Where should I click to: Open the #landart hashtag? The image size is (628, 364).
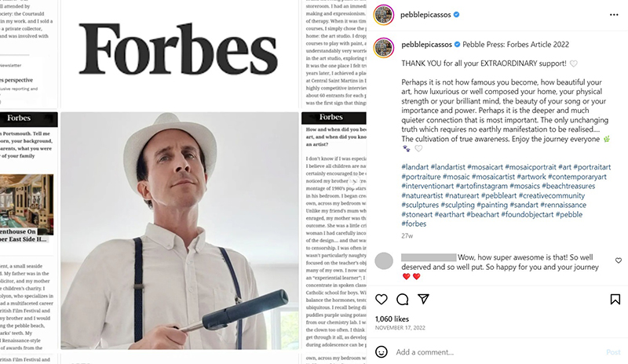[x=415, y=167]
